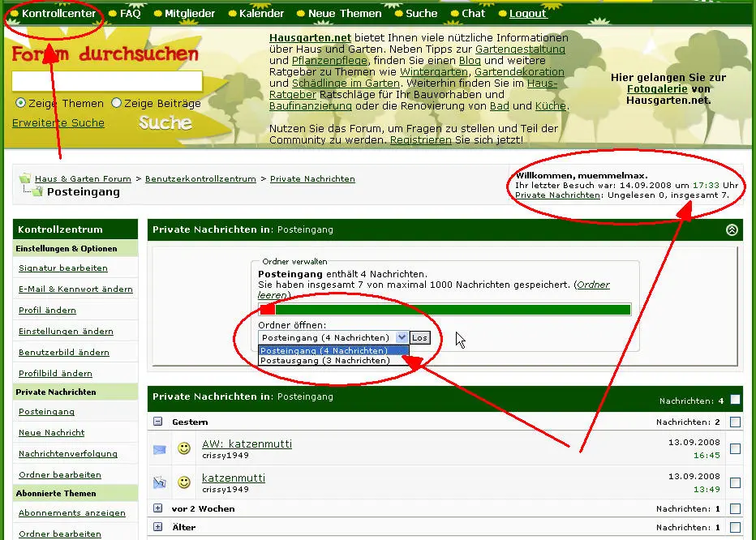Viewport: 756px width, 540px height.
Task: Collapse the Private Nachrichten panel with arrow icon
Action: 732,230
